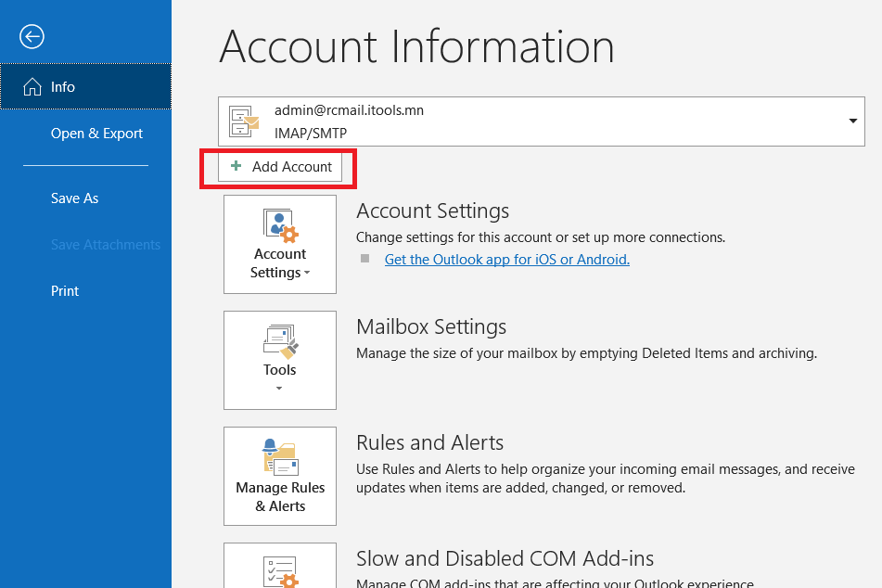Click the green plus icon
Image resolution: width=882 pixels, height=588 pixels.
click(236, 166)
